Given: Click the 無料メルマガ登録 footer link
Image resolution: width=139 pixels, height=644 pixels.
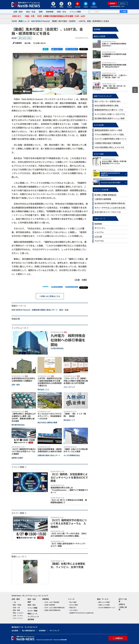Looking at the screenshot, I should tap(104, 602).
